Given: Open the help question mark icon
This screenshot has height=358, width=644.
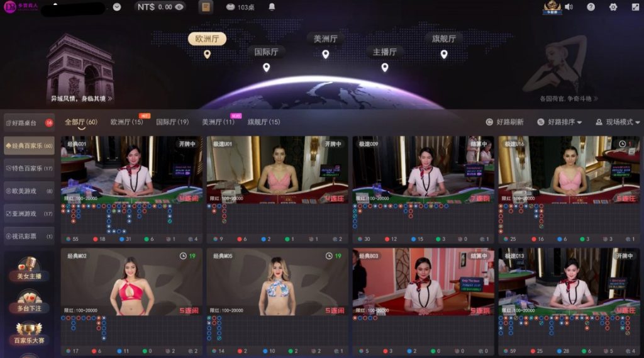Looking at the screenshot, I should 591,7.
